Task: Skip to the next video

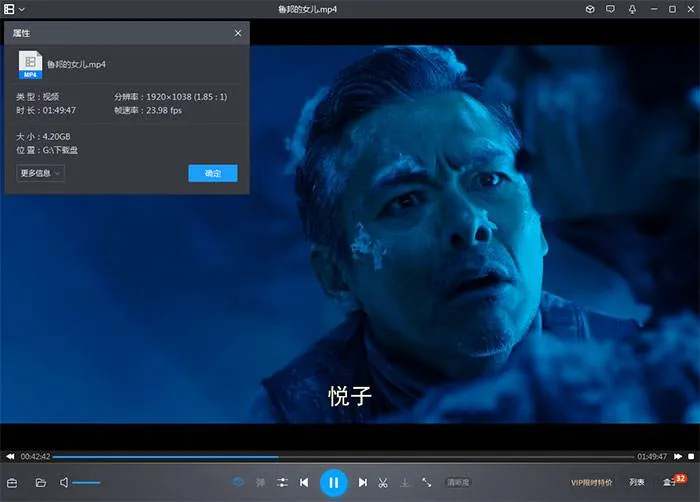Action: [363, 482]
